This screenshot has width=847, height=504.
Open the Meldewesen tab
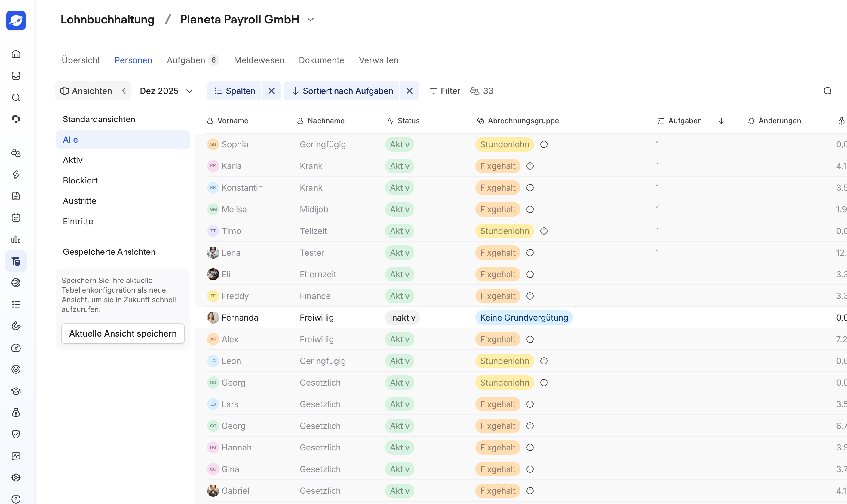click(x=259, y=60)
